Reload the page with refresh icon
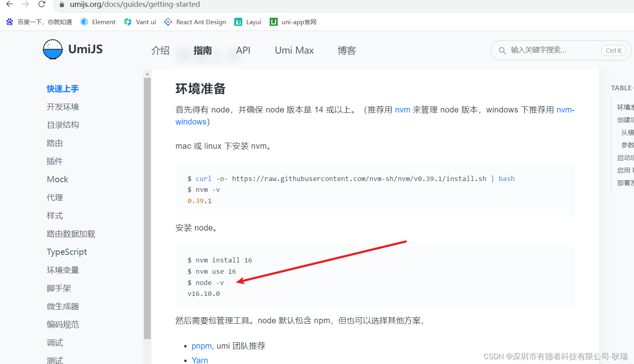 pos(42,4)
